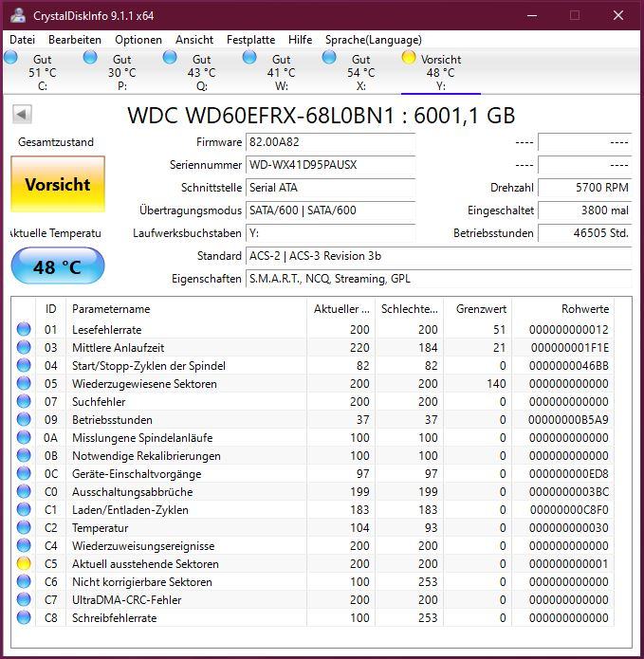Viewport: 644px width, 659px height.
Task: Select 'Wiederzugewiesene Sektoren' attribute name
Action: pyautogui.click(x=144, y=384)
